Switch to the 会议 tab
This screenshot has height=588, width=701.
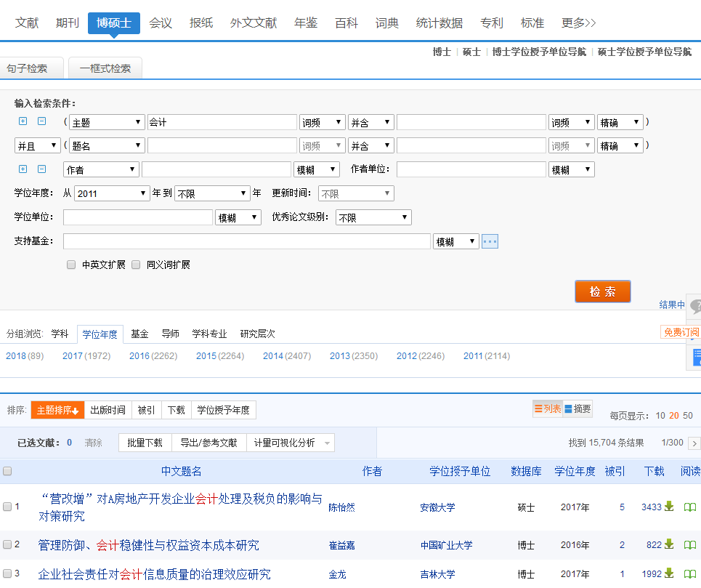[x=160, y=23]
